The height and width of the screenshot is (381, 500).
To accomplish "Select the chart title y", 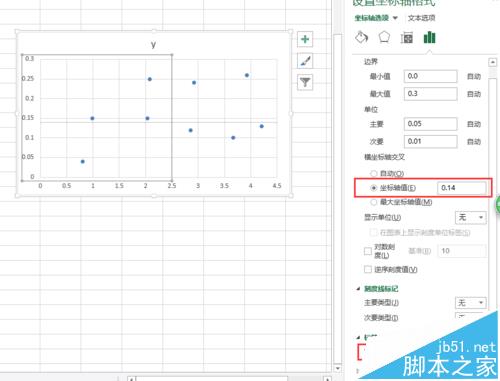I will coord(153,44).
